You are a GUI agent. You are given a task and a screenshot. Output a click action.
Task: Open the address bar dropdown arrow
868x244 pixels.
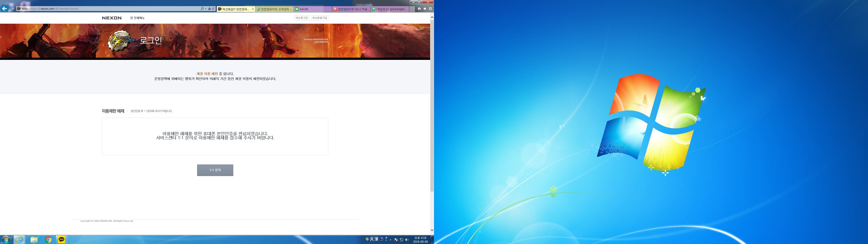pyautogui.click(x=205, y=9)
